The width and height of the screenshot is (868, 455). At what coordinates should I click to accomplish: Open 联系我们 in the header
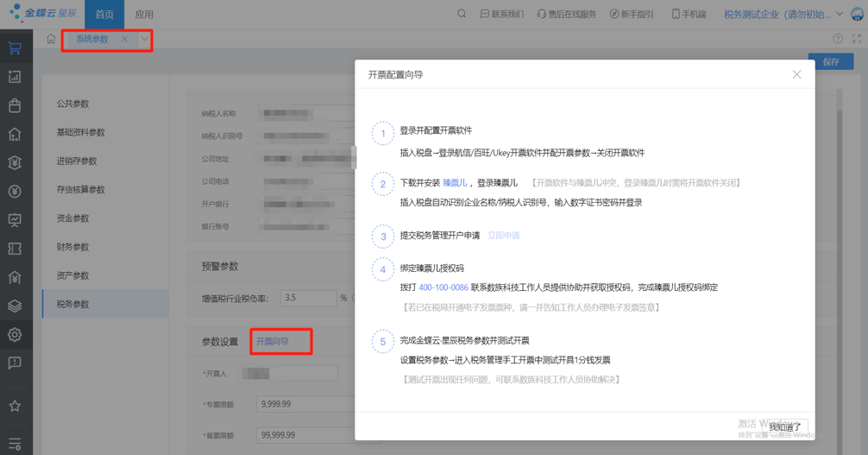(x=502, y=14)
